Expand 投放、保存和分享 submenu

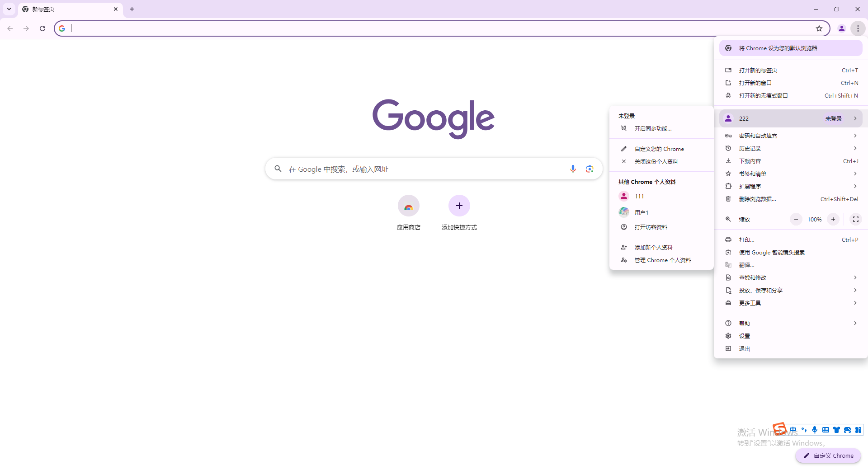(791, 290)
